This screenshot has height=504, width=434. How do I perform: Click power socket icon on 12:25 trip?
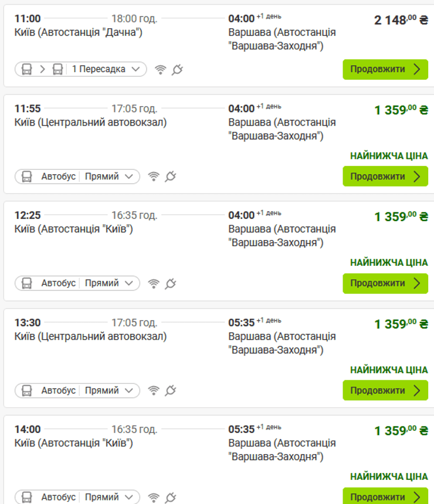[x=171, y=283]
